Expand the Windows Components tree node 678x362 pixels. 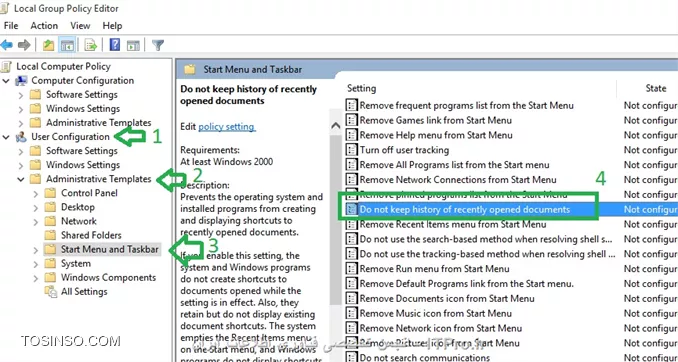(36, 278)
